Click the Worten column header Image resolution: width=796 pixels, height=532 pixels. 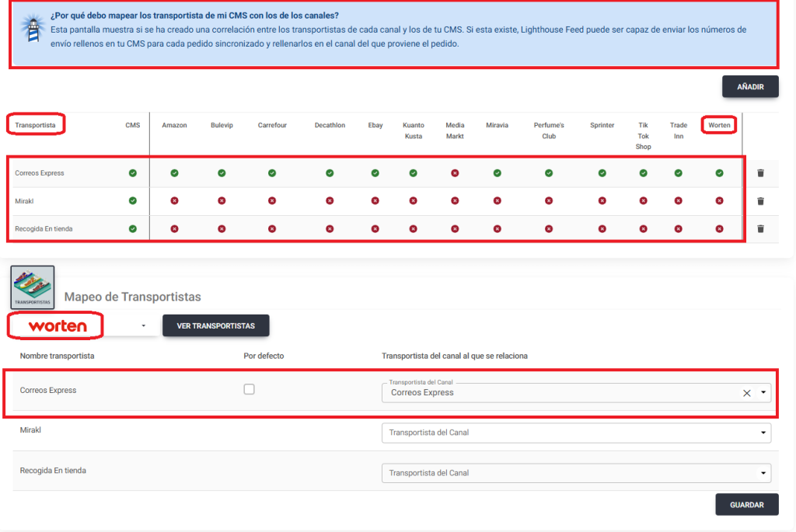coord(719,125)
